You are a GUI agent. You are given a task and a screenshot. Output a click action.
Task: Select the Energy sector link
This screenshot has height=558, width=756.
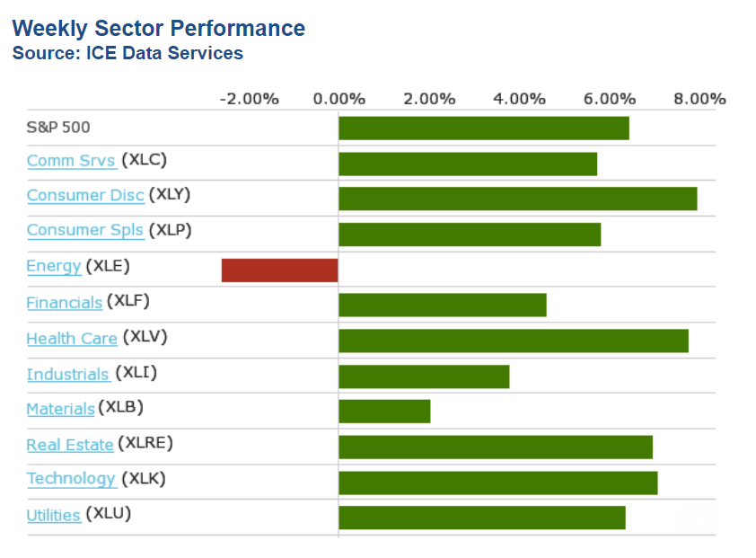(53, 266)
